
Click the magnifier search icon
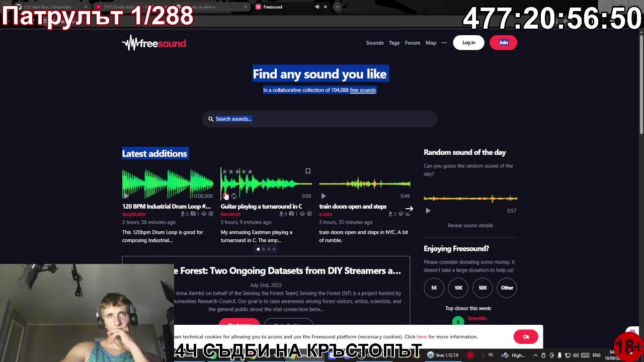coord(211,119)
